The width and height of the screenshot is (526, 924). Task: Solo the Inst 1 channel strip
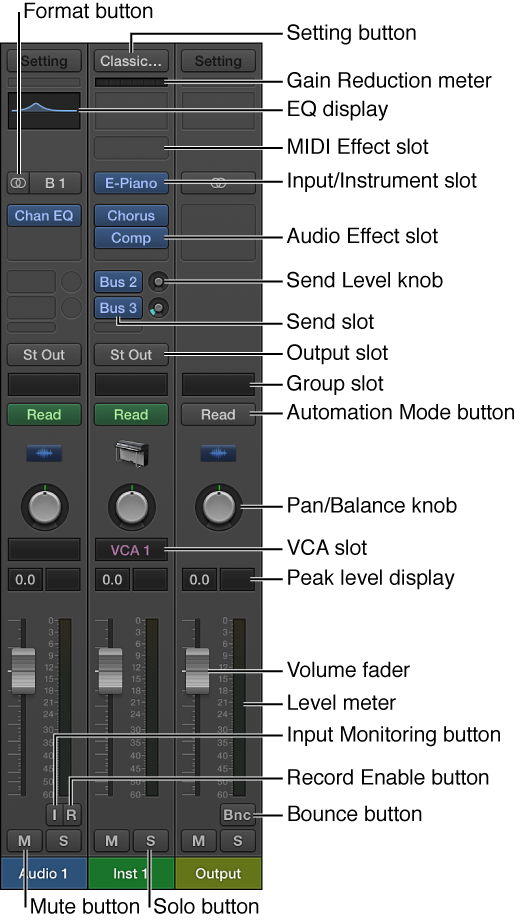[150, 841]
